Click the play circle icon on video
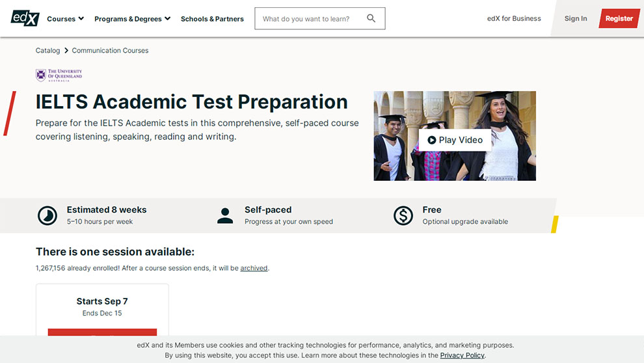This screenshot has height=363, width=644. point(432,140)
